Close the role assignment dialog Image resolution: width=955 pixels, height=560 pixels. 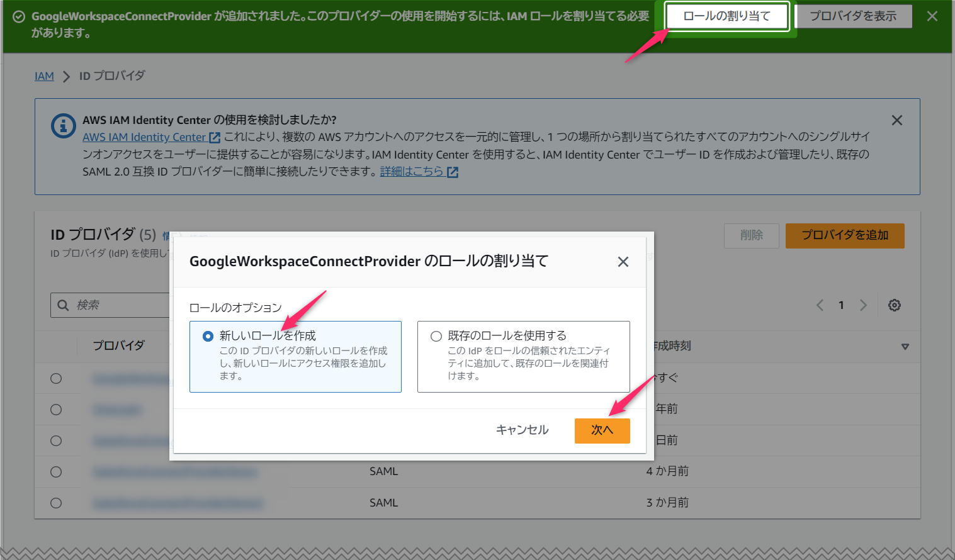(623, 262)
